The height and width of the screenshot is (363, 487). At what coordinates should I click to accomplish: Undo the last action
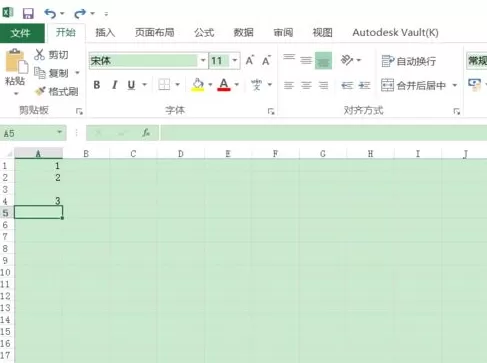50,13
